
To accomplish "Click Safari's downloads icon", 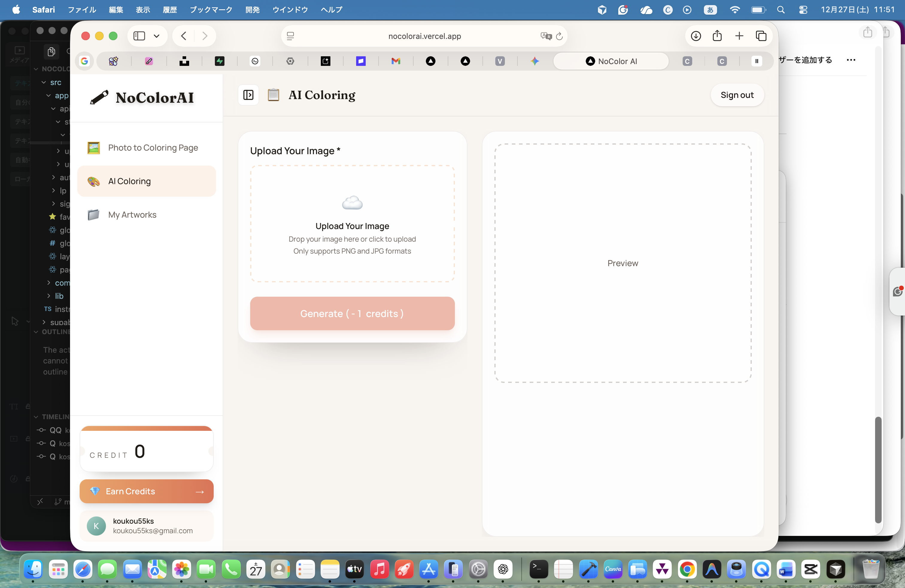I will 696,36.
